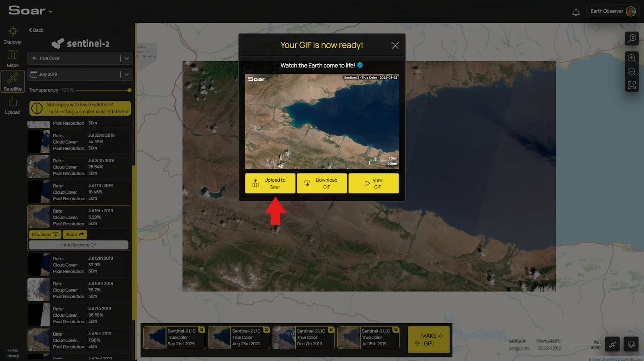Go Back from the sentinel-2 panel

coord(36,30)
